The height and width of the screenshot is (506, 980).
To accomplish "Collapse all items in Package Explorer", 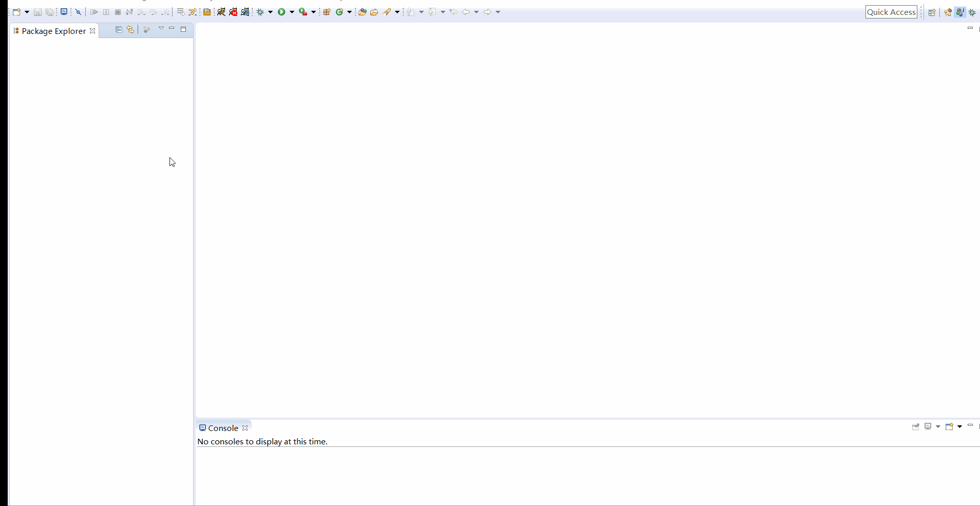I will click(x=119, y=29).
